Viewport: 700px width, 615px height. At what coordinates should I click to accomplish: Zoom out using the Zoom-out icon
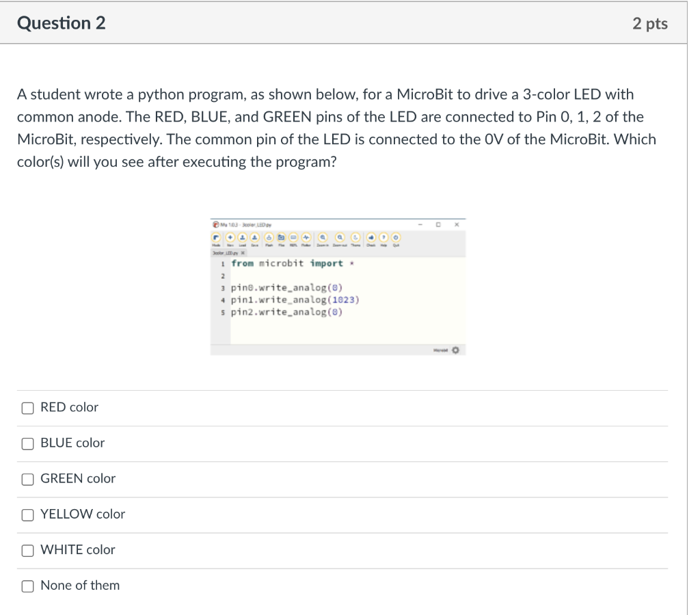click(339, 237)
